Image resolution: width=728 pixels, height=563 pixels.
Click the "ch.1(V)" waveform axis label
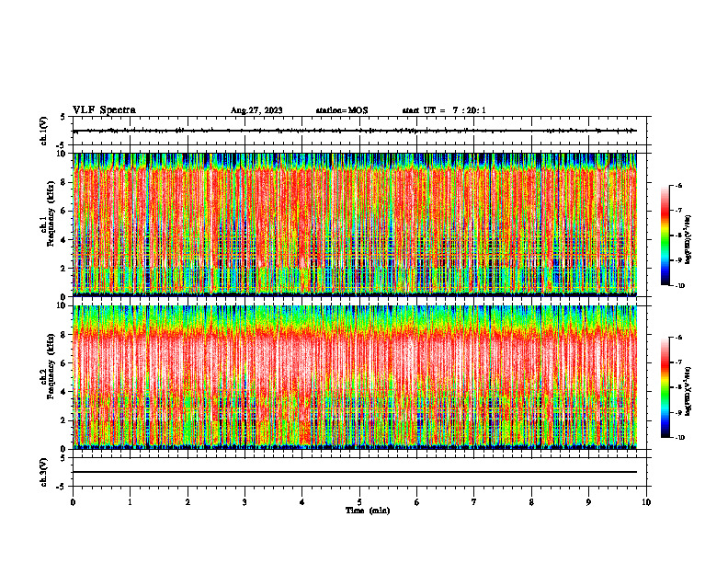tap(44, 131)
